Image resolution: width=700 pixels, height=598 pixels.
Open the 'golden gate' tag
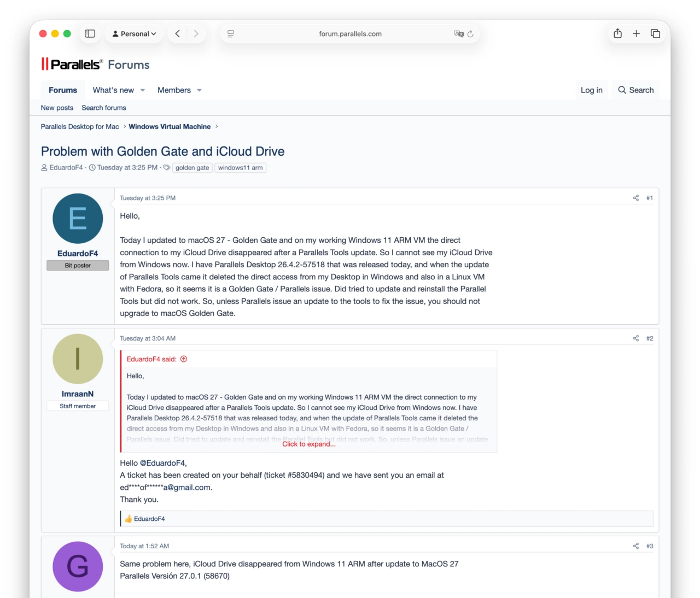(x=192, y=168)
